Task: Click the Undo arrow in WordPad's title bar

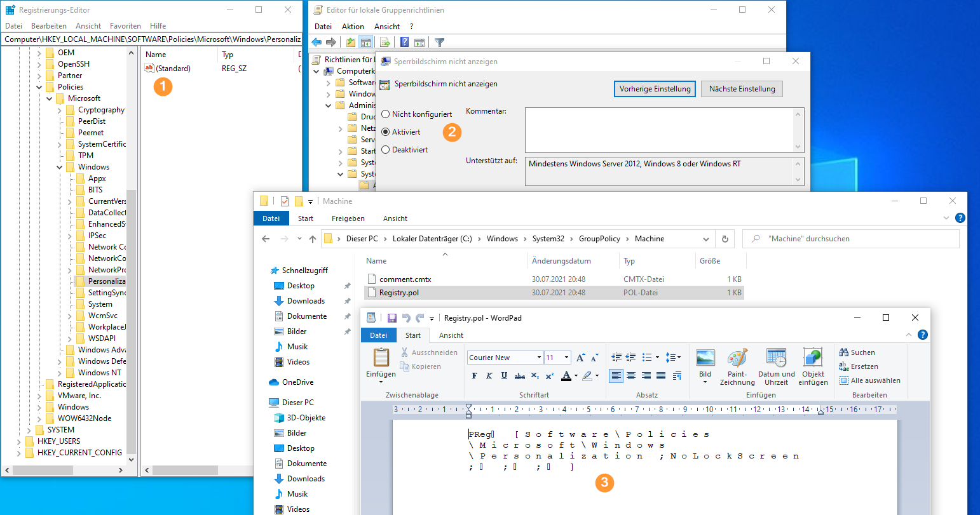Action: pos(406,318)
